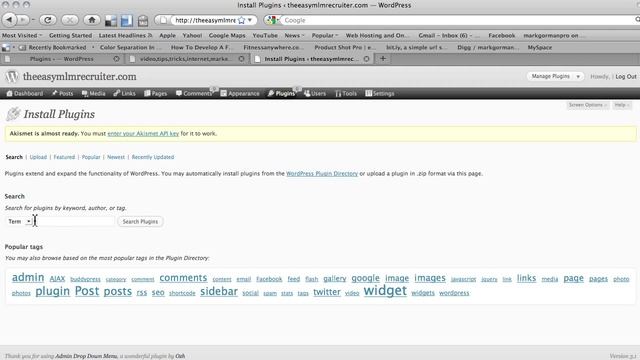
Task: Browse the images tag
Action: coord(430,278)
